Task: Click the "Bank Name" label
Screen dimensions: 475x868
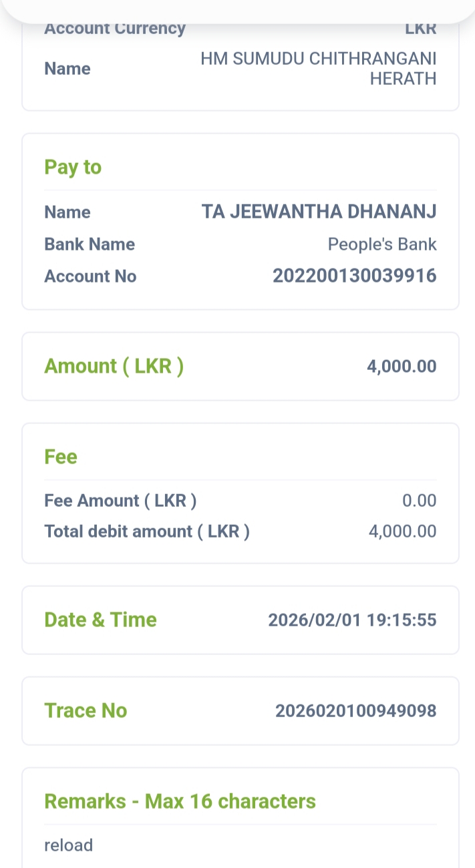Action: (90, 244)
